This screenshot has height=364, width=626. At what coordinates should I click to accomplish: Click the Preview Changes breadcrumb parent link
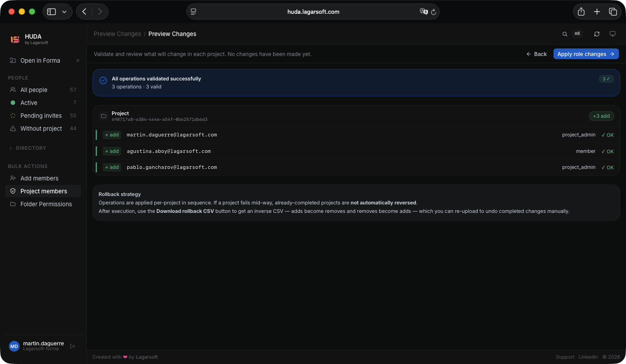click(117, 34)
